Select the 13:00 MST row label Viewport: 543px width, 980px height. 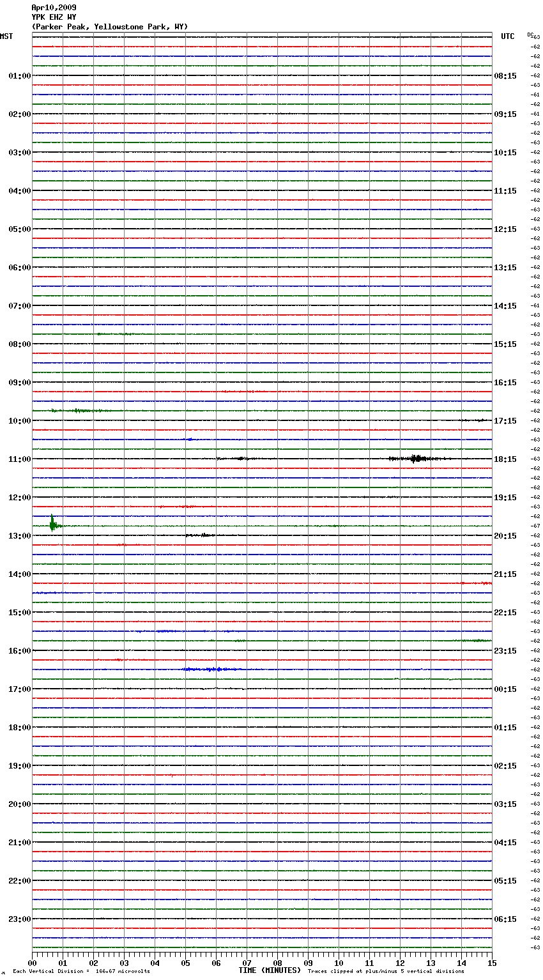coord(20,536)
